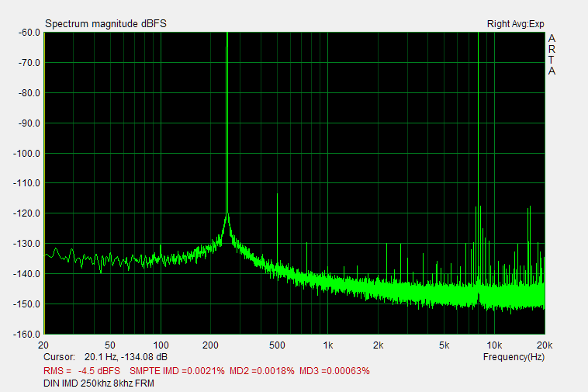Click the 20k frequency axis label

(x=545, y=345)
